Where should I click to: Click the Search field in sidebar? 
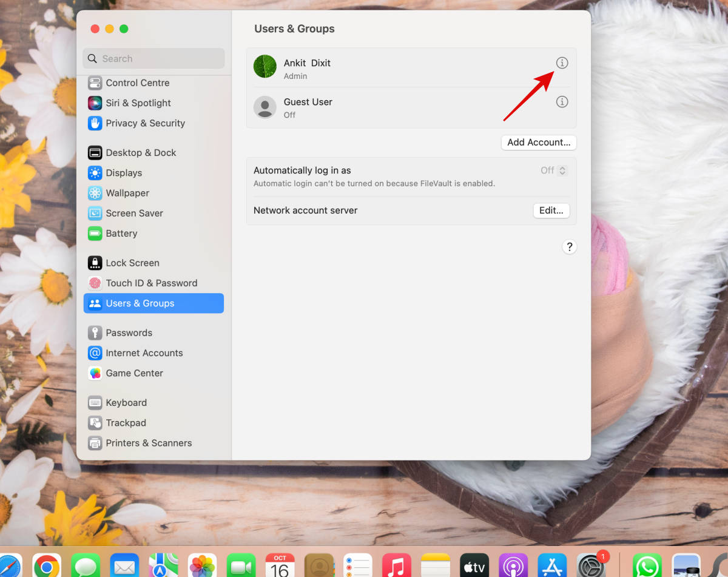pos(154,59)
